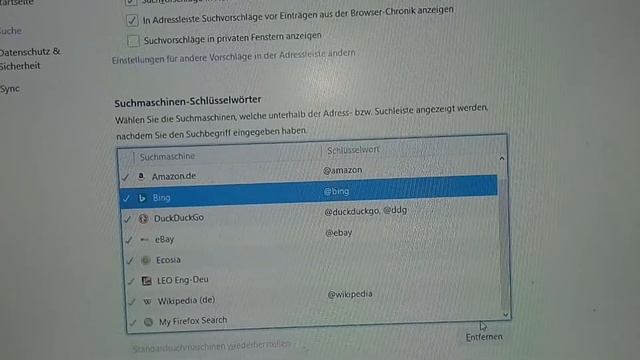Click the Wikipedia (de) icon

(147, 302)
